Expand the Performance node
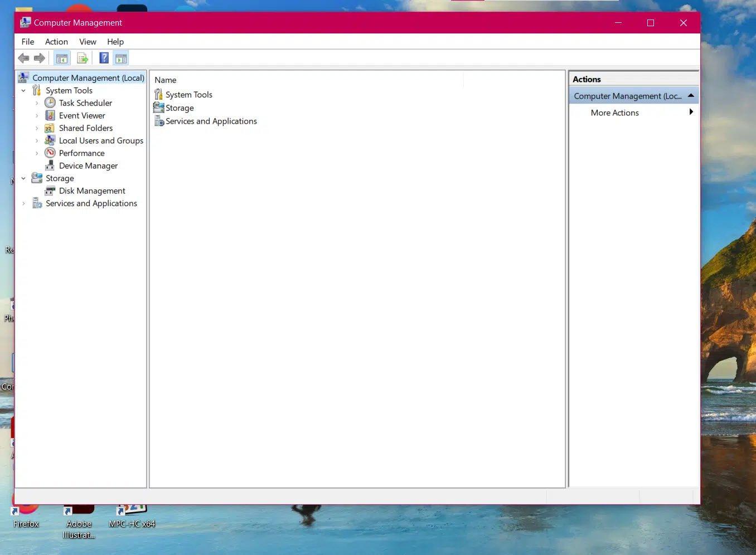Screen dimensions: 756x555 (37, 153)
